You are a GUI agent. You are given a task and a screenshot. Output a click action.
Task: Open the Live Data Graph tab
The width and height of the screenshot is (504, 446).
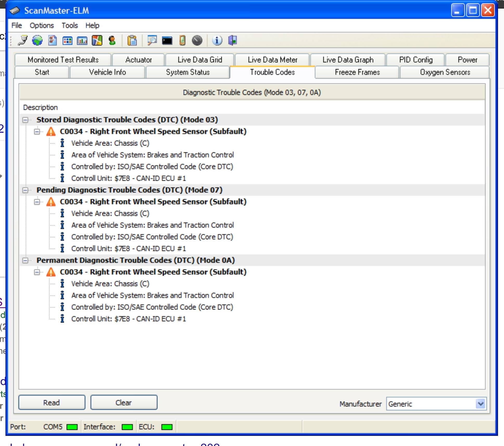(x=348, y=60)
